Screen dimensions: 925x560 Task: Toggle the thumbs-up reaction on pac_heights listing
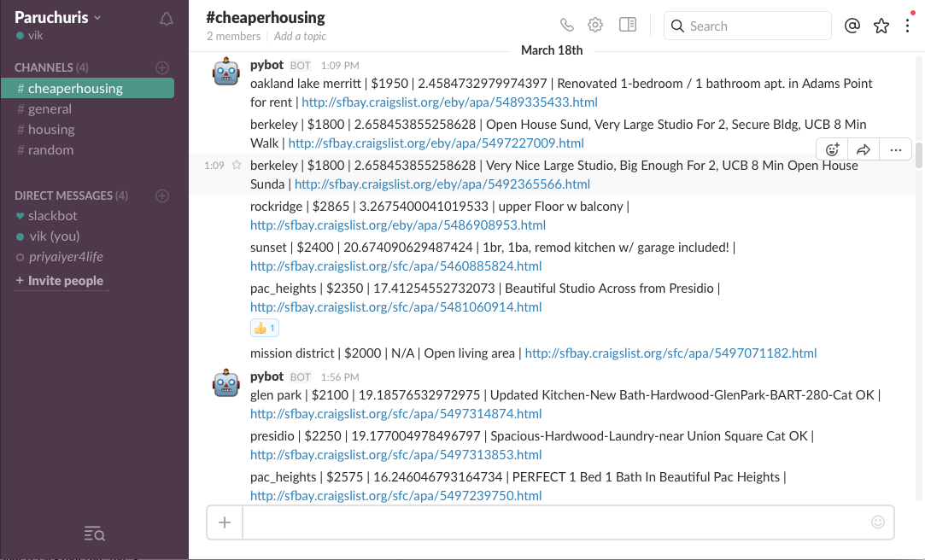point(264,328)
